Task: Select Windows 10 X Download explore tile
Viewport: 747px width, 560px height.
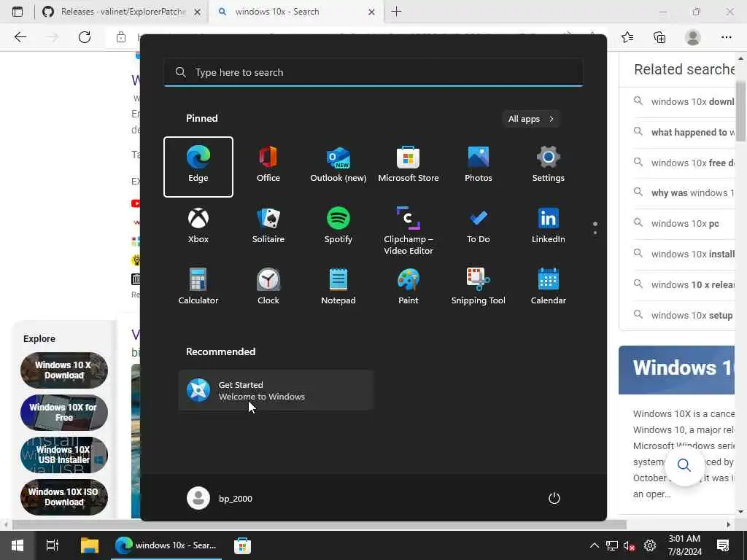Action: coord(64,370)
